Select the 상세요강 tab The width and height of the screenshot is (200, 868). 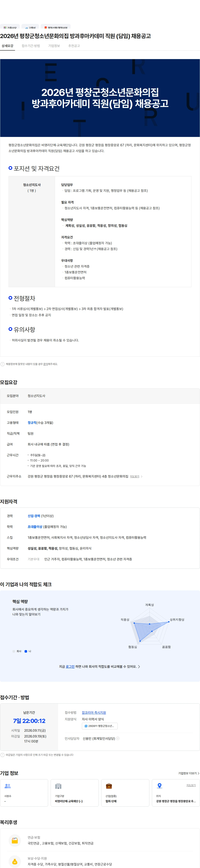coord(7,46)
